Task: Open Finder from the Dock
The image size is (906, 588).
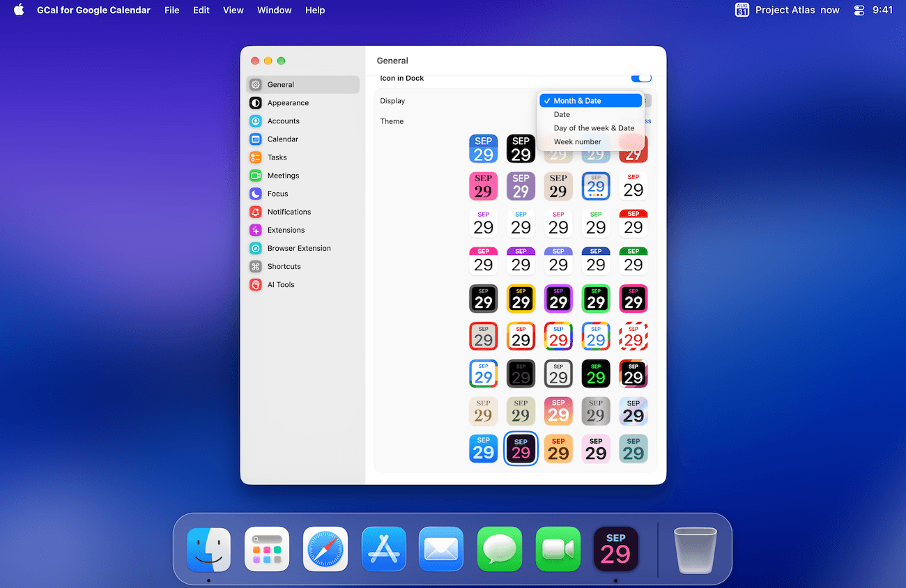Action: [208, 549]
